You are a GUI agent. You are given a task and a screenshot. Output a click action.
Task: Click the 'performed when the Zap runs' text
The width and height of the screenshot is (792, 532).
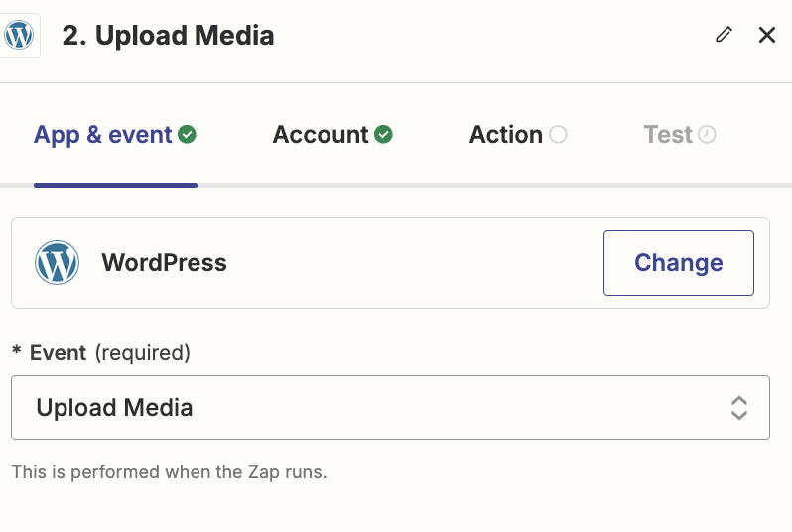coord(169,471)
